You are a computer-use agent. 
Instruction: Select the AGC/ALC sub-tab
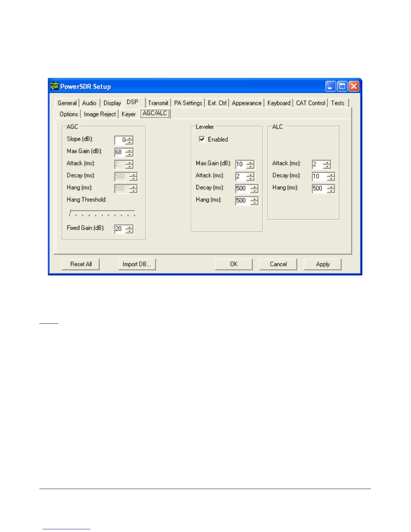[155, 114]
